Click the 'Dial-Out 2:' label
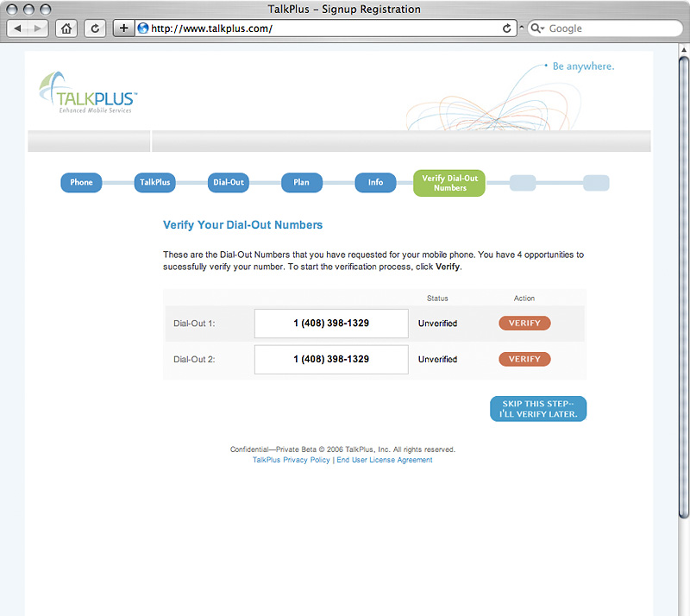This screenshot has height=616, width=690. [x=194, y=359]
